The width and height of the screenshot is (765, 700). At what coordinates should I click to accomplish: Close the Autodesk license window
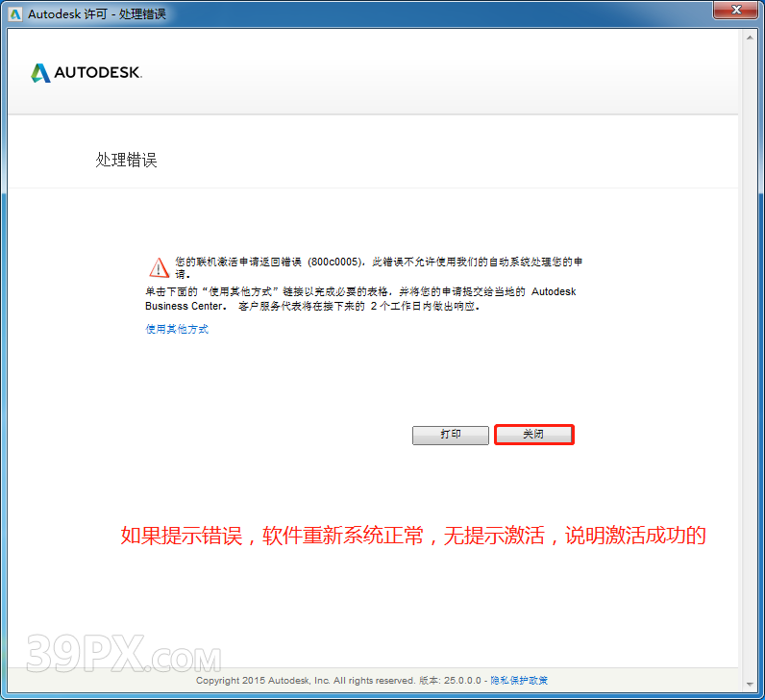pyautogui.click(x=737, y=10)
